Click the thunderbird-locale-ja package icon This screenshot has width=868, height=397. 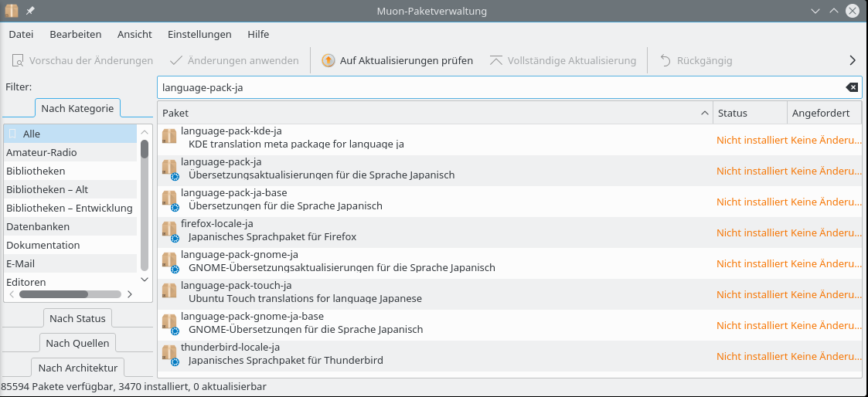tap(169, 353)
